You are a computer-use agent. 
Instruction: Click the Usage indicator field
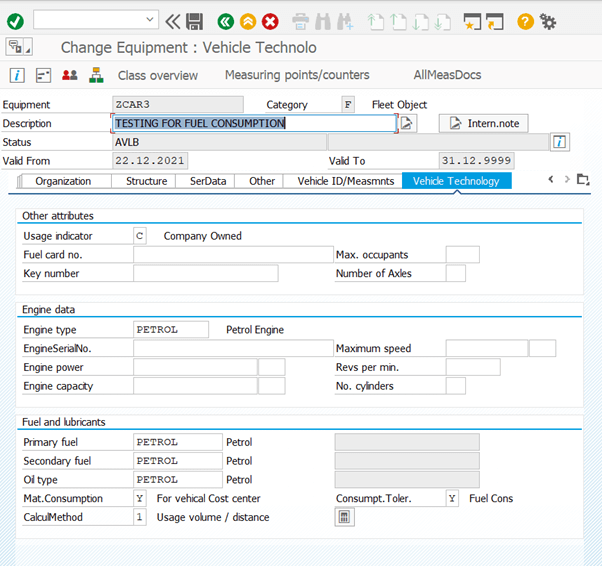pyautogui.click(x=139, y=236)
